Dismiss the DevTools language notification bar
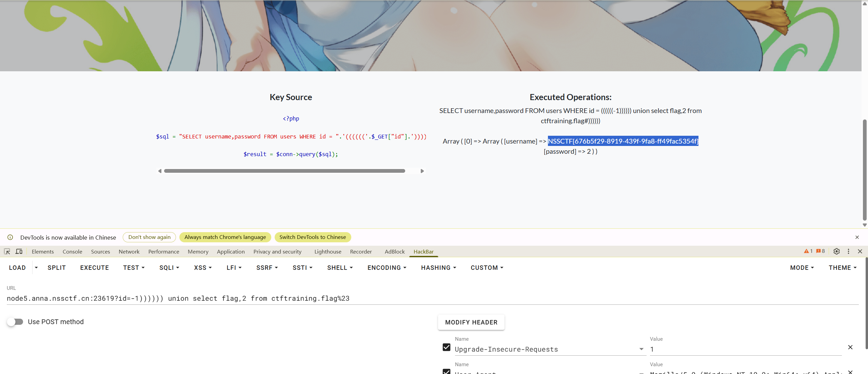 click(857, 237)
